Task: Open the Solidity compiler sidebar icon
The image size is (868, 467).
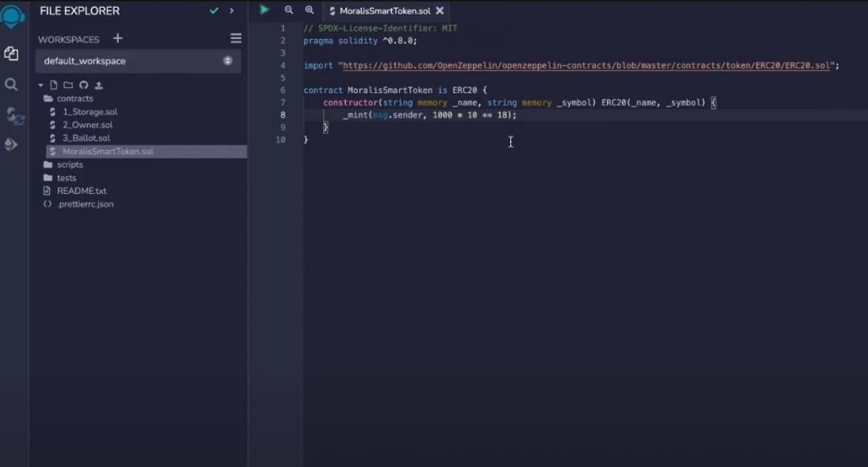Action: (x=14, y=115)
